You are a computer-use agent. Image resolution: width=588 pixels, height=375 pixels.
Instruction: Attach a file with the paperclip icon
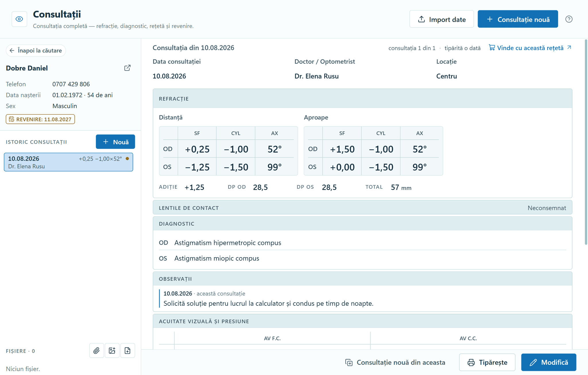96,350
